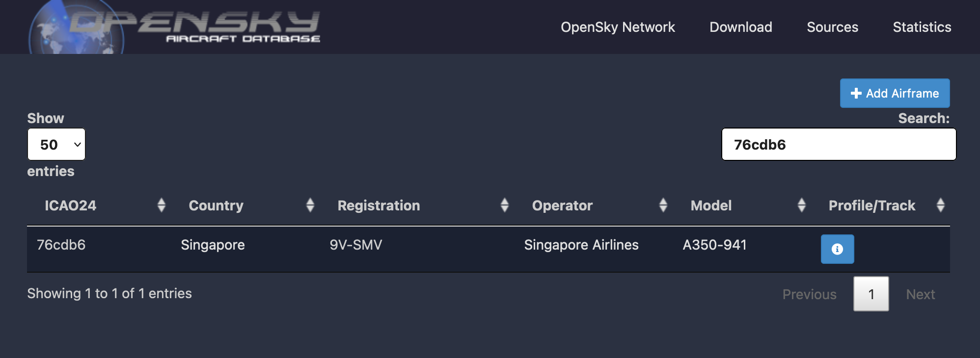Focus the Search field containing 76cdb6
This screenshot has height=358, width=980.
tap(839, 145)
